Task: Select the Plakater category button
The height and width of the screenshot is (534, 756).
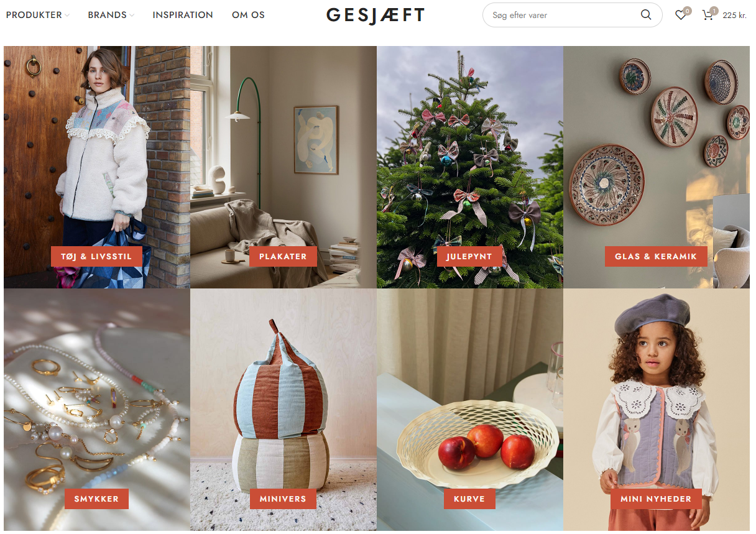Action: (x=283, y=256)
